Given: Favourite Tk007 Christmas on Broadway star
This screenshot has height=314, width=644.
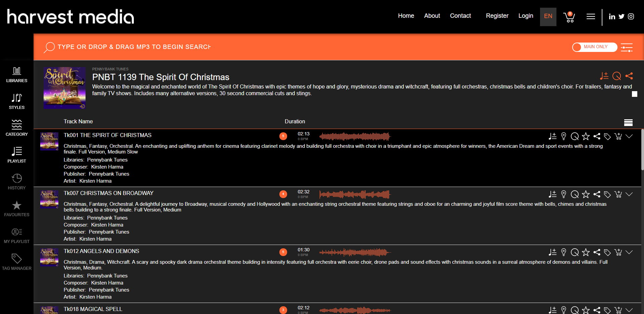Looking at the screenshot, I should 586,194.
